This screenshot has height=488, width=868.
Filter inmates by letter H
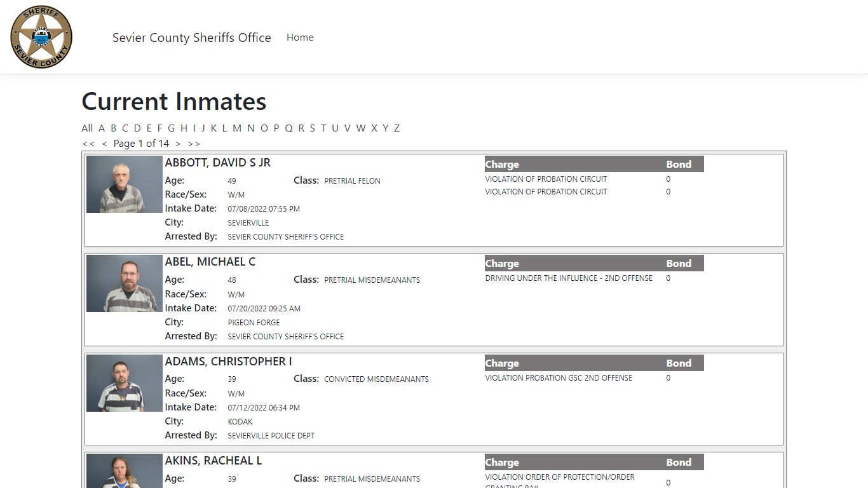click(184, 128)
